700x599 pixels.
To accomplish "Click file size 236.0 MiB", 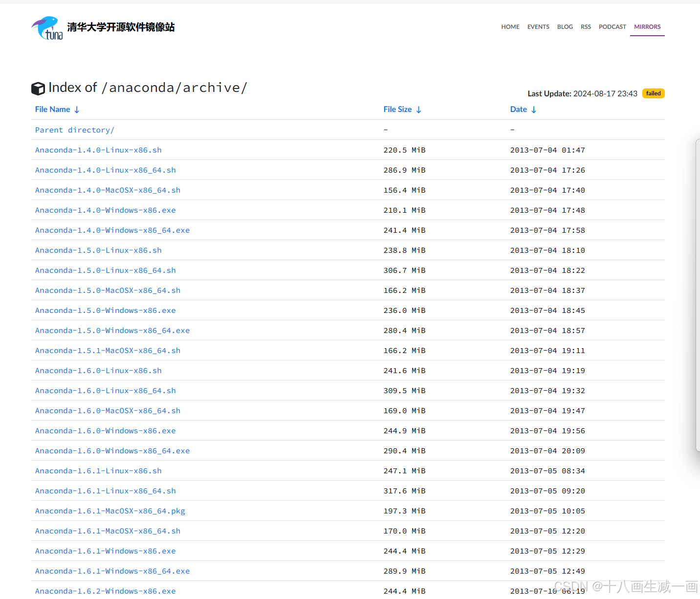I will 405,311.
